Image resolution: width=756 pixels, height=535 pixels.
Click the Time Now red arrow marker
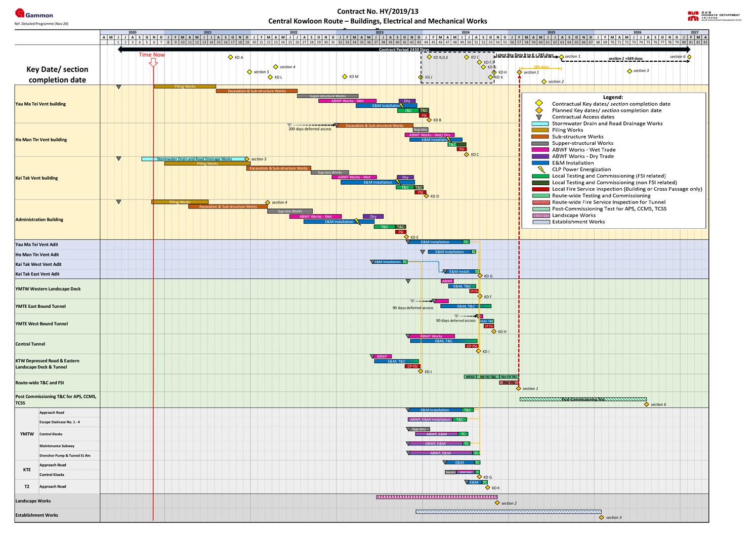pyautogui.click(x=153, y=62)
